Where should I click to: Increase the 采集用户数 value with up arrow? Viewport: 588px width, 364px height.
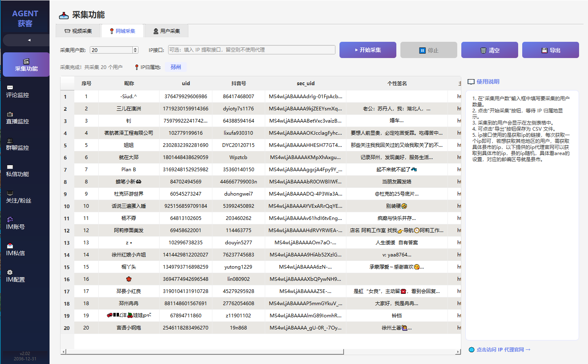tap(136, 48)
